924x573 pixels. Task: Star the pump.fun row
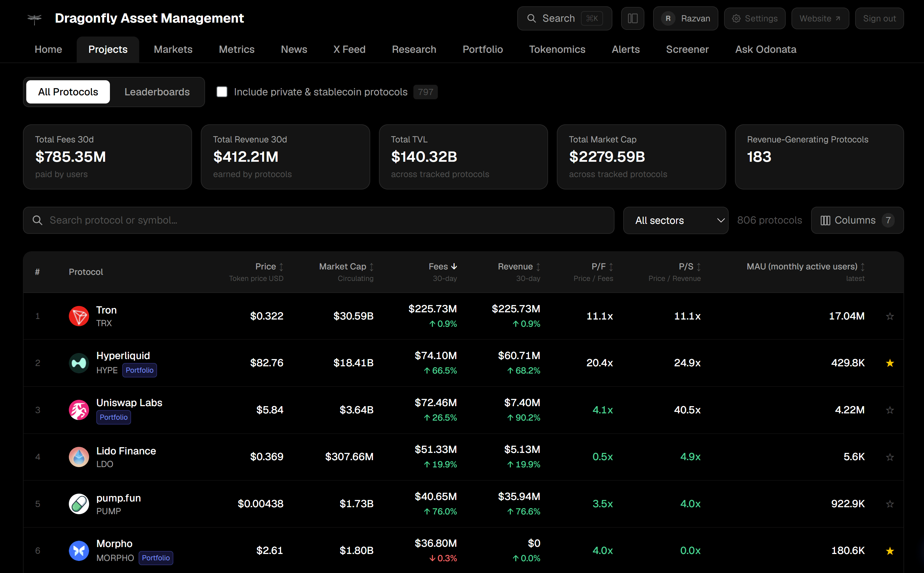point(890,504)
